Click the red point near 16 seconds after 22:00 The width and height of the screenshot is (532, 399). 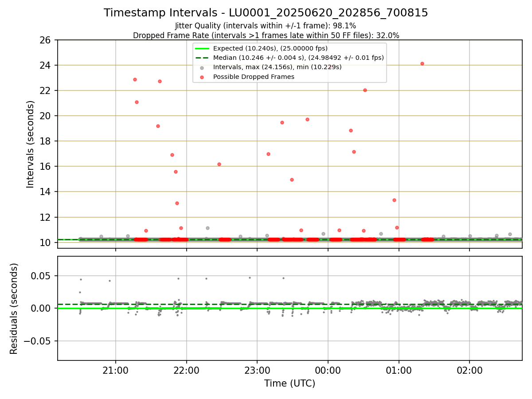[x=219, y=164]
